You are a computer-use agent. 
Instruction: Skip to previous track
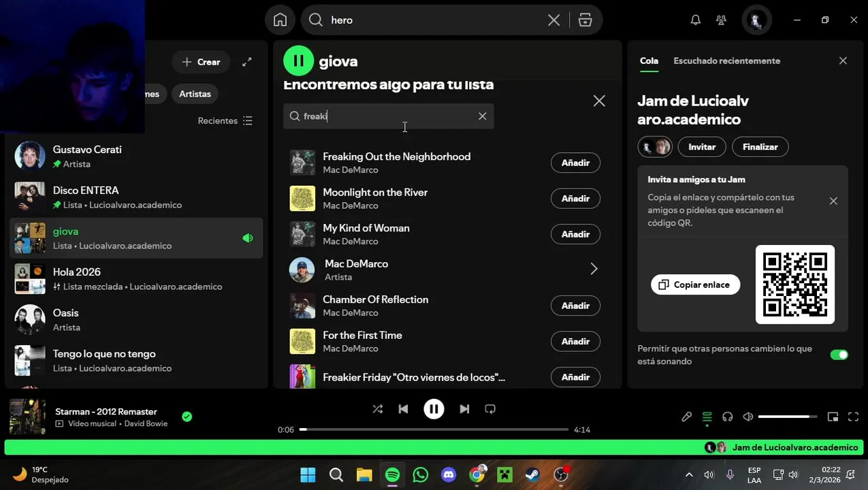[403, 409]
